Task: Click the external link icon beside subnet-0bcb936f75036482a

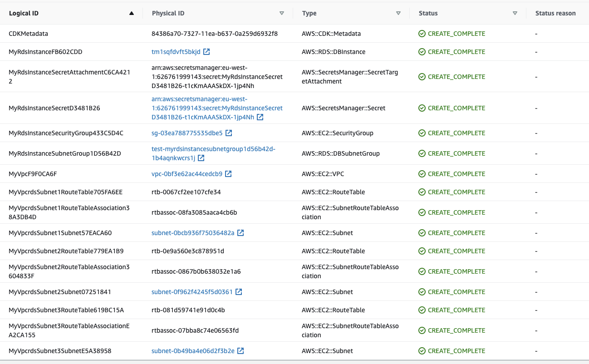Action: click(240, 232)
